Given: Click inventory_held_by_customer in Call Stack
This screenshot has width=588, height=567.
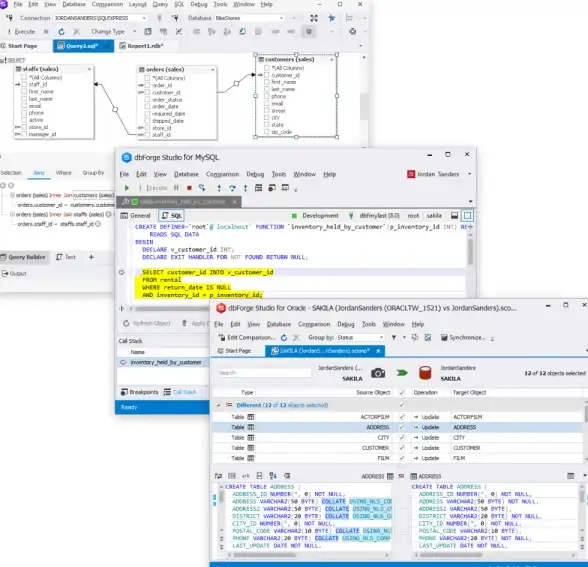Looking at the screenshot, I should (166, 362).
